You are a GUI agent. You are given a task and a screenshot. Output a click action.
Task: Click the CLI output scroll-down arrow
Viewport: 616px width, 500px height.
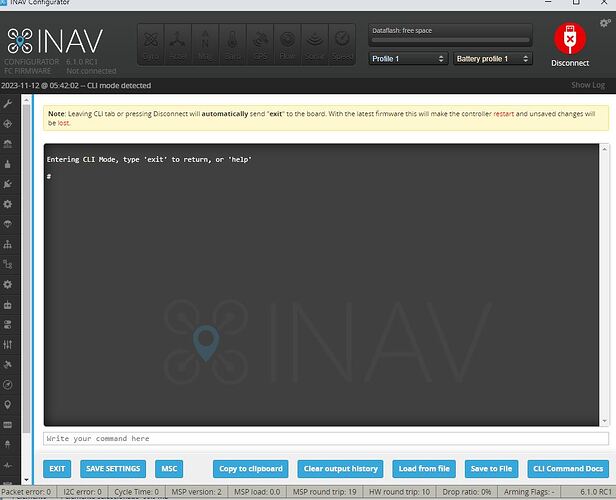(604, 421)
